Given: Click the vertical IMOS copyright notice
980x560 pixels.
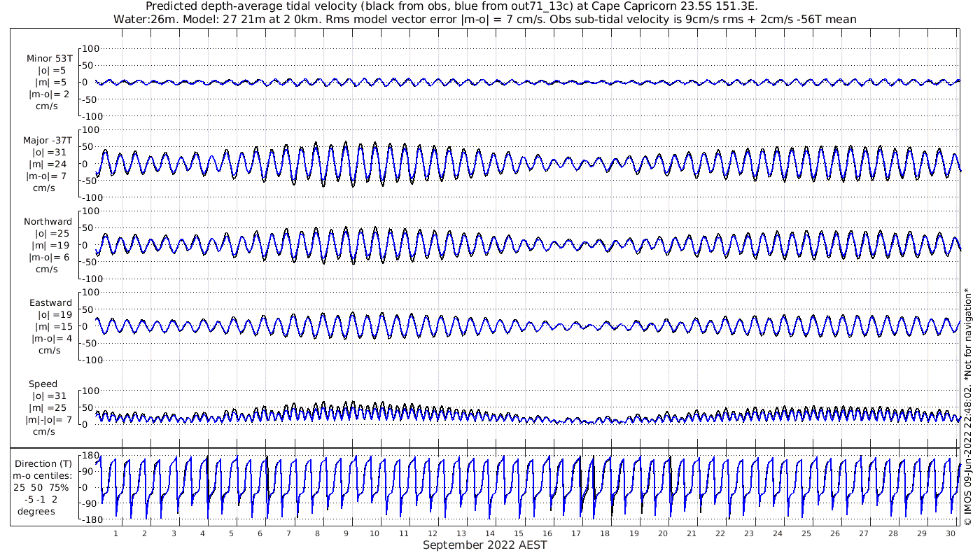Looking at the screenshot, I should 968,406.
